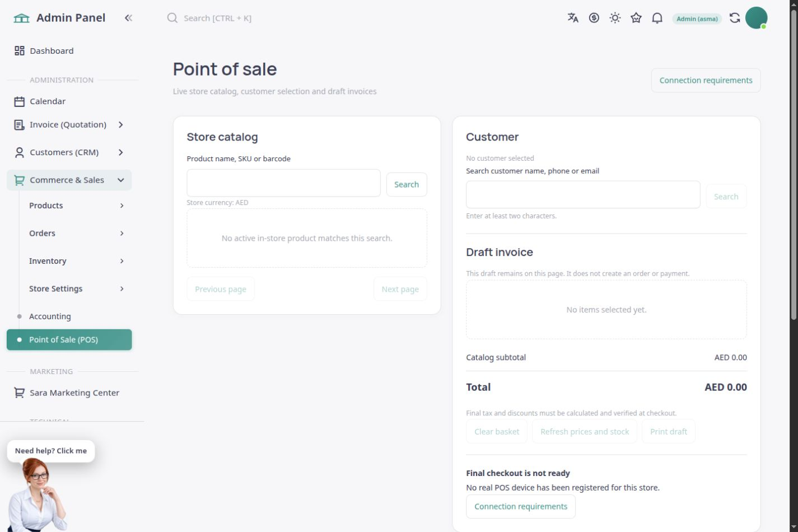Open favorites with the star icon

(636, 18)
